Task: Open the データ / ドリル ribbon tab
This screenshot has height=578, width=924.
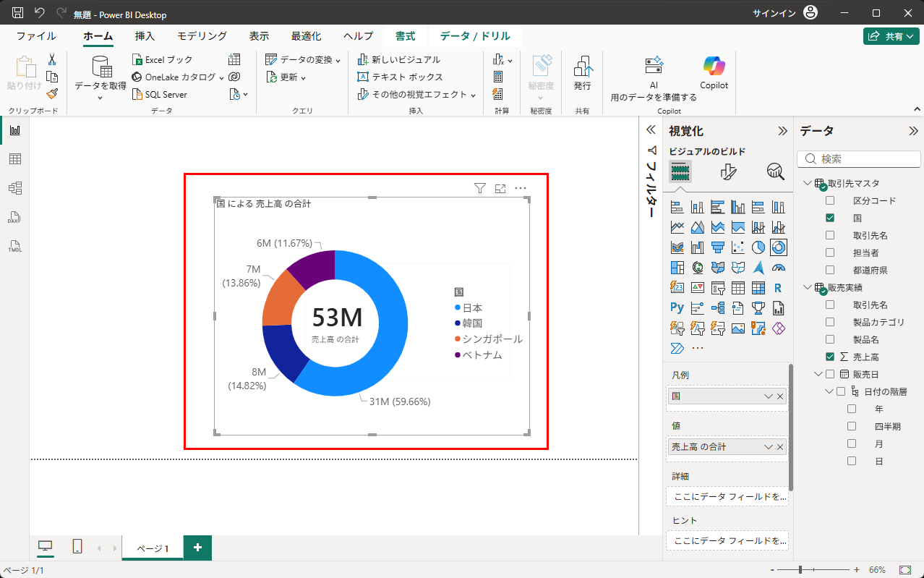Action: click(475, 36)
